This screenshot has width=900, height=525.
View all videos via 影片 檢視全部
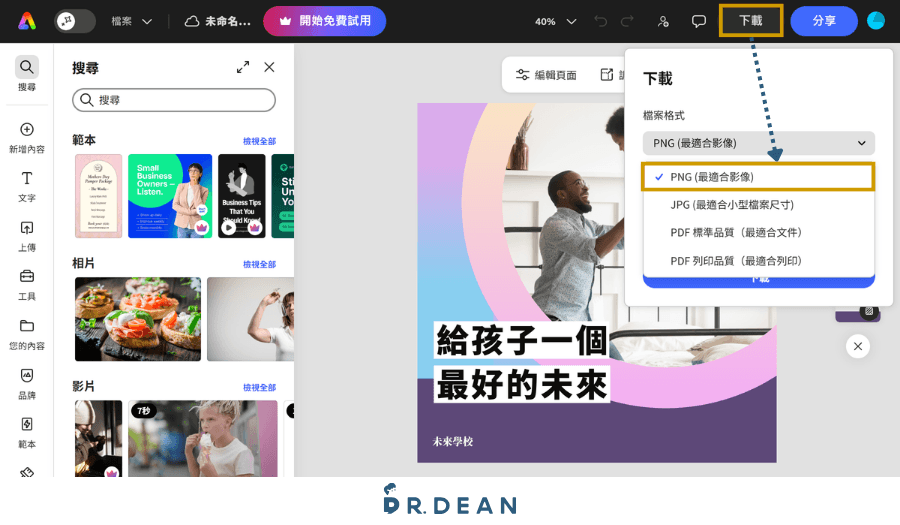pyautogui.click(x=259, y=388)
